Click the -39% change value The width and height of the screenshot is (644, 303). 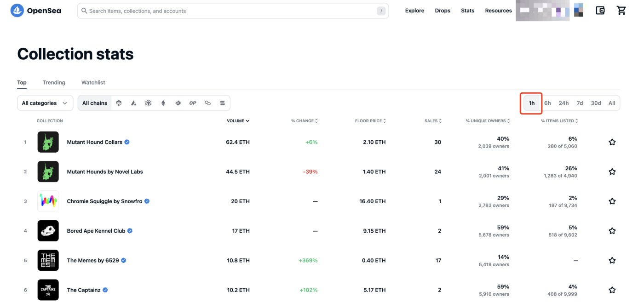pyautogui.click(x=310, y=172)
